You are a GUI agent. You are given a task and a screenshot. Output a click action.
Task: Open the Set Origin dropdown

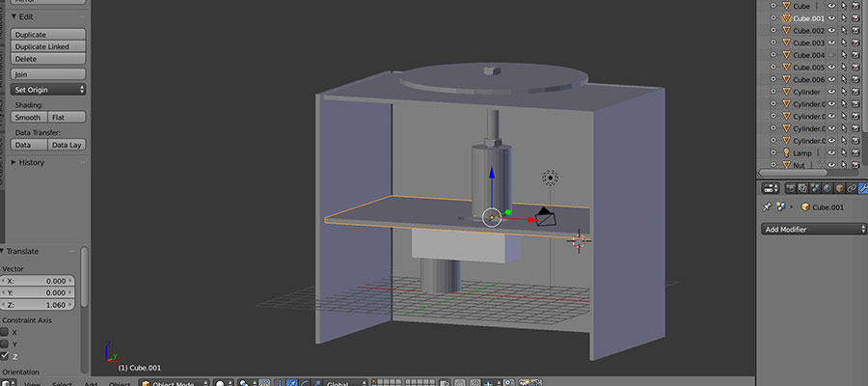[48, 90]
